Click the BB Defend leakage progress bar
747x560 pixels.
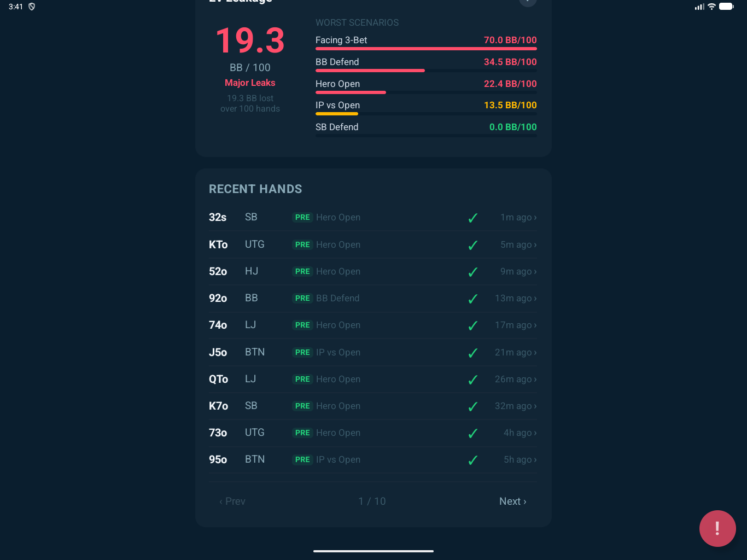tap(425, 71)
